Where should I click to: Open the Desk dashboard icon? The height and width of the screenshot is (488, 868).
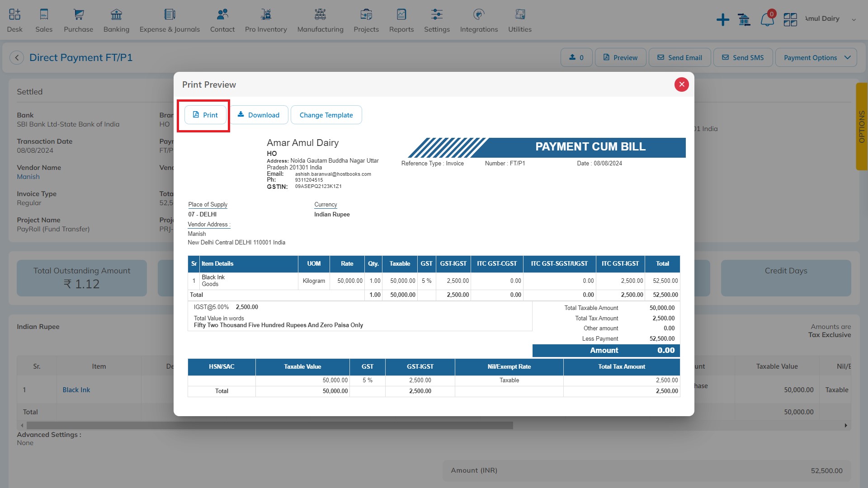[x=14, y=14]
